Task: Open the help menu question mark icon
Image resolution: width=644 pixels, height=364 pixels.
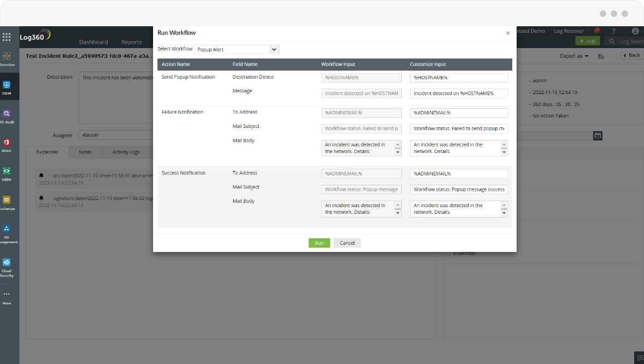Action: (x=613, y=31)
